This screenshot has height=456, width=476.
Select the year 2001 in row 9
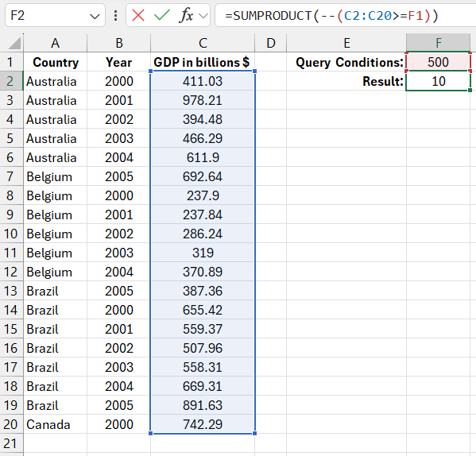[x=118, y=214]
